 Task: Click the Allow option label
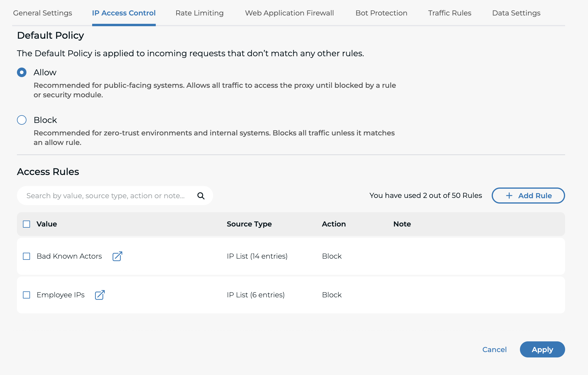[45, 72]
